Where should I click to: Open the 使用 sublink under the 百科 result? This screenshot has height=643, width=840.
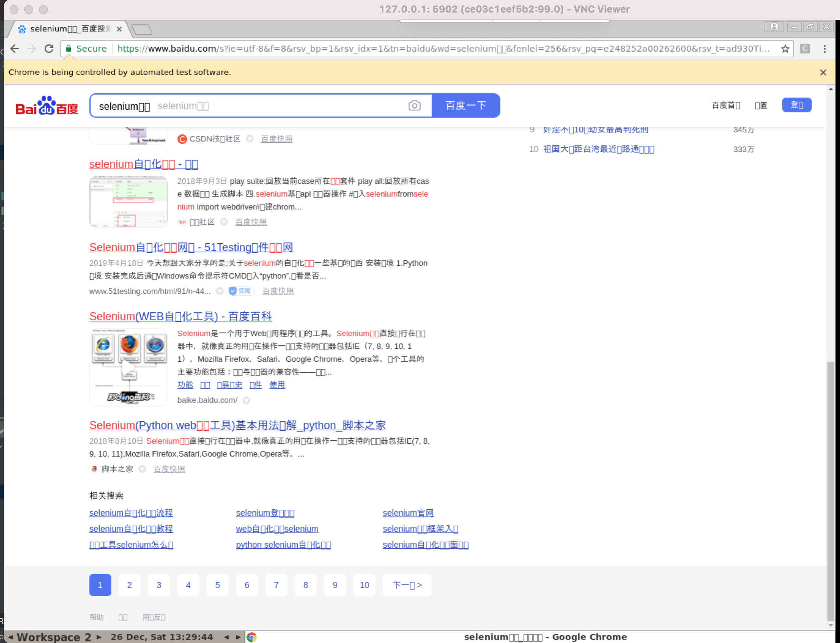277,384
